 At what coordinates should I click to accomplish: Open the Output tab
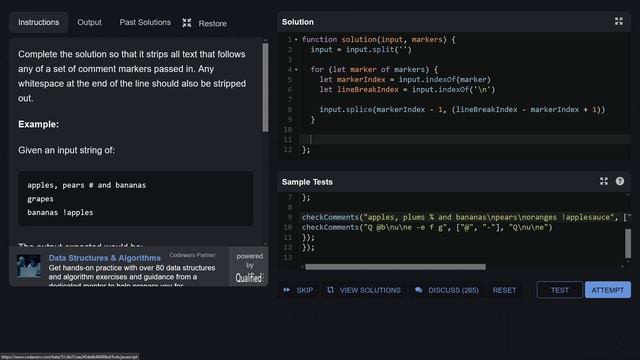(89, 22)
